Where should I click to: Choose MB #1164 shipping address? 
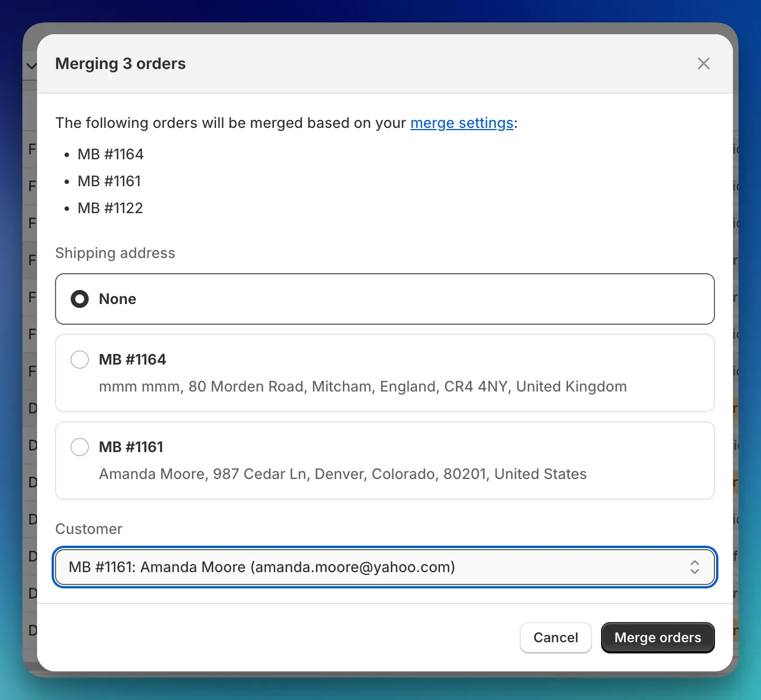80,360
